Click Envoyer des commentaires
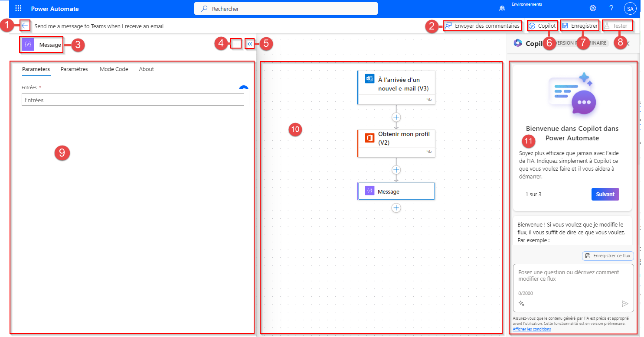Image resolution: width=644 pixels, height=337 pixels. [x=482, y=26]
